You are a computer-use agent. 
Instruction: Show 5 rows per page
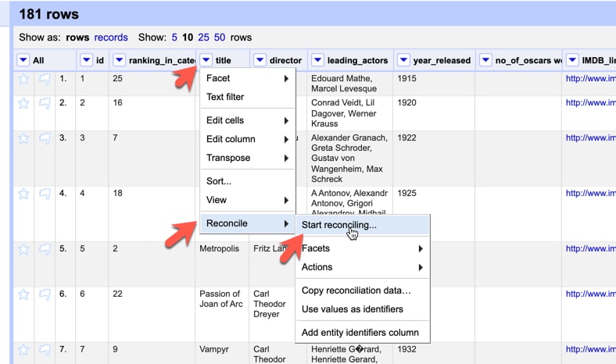click(x=174, y=37)
